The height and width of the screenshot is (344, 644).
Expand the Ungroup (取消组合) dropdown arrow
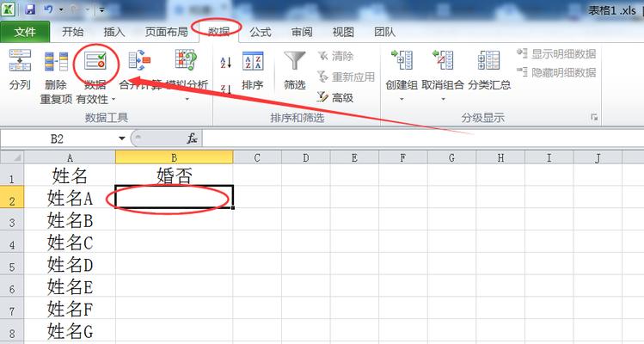click(443, 100)
